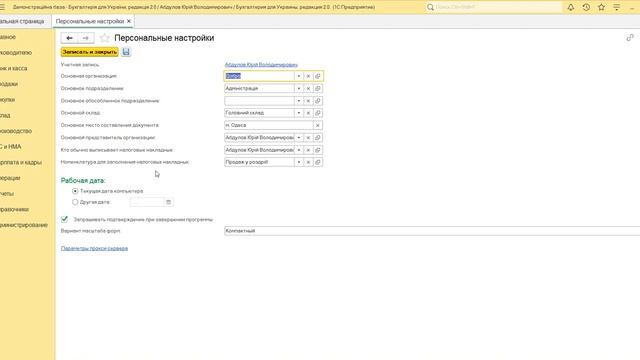640x360 pixels.
Task: Open Производство section in sidebar
Action: pyautogui.click(x=16, y=131)
